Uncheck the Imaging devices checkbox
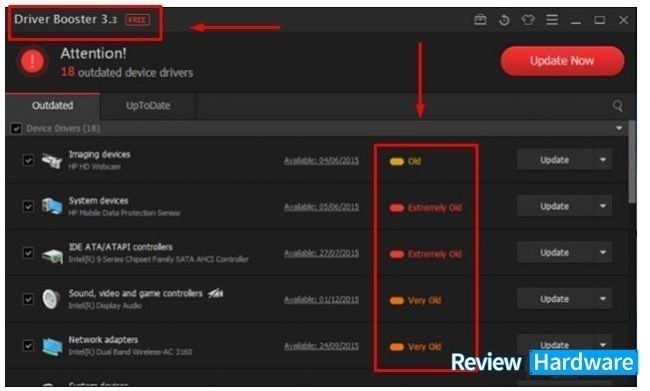 (x=28, y=160)
